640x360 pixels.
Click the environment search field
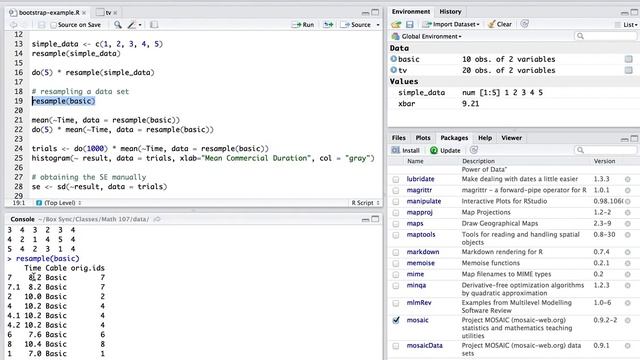[606, 36]
